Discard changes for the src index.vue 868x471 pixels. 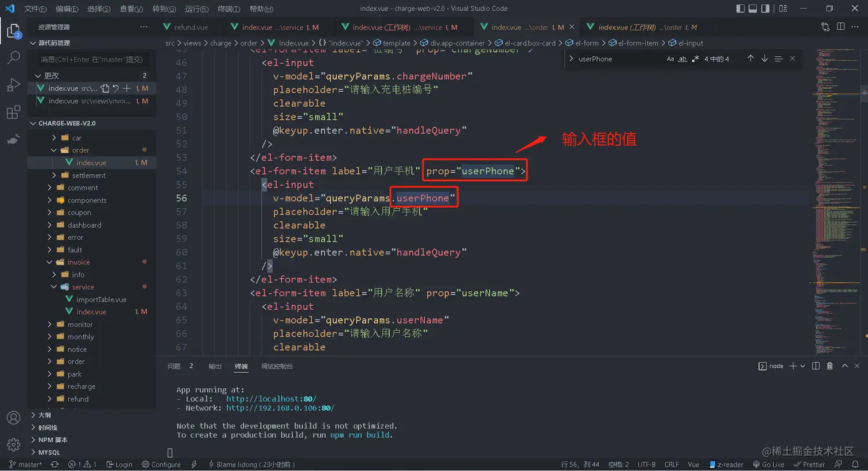(115, 88)
